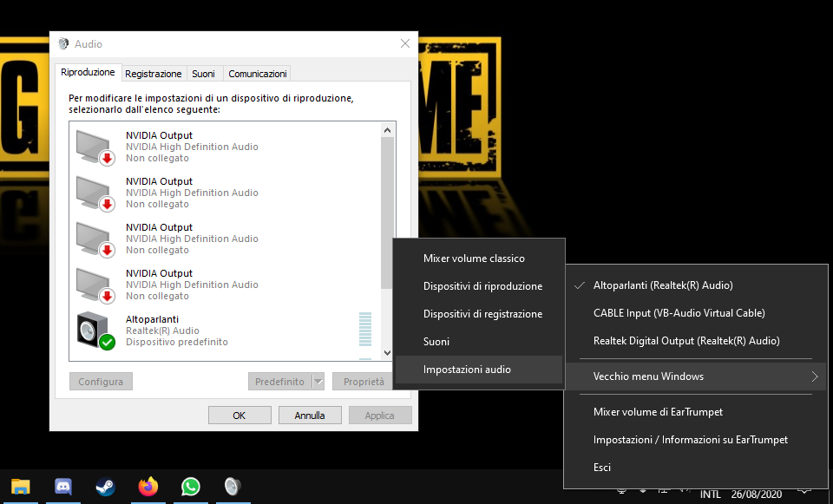Image resolution: width=833 pixels, height=504 pixels.
Task: Click the INTL keyboard layout indicator
Action: [x=710, y=494]
